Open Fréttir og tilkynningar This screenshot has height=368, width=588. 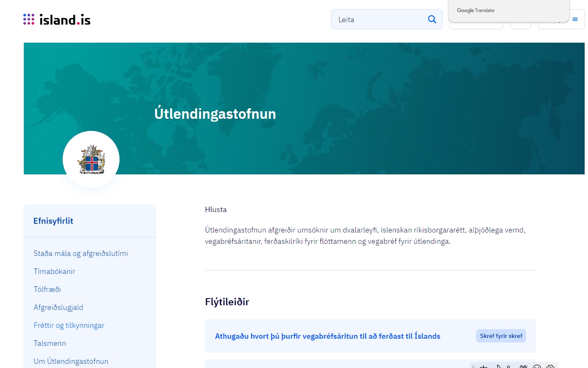69,325
